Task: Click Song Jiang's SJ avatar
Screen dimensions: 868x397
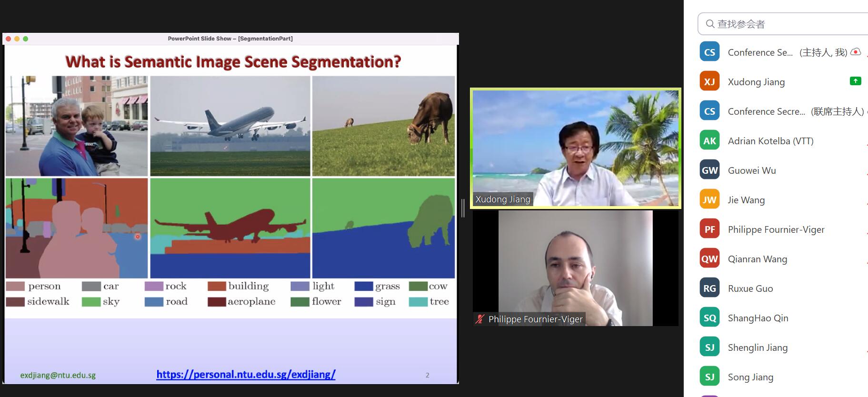Action: coord(709,377)
